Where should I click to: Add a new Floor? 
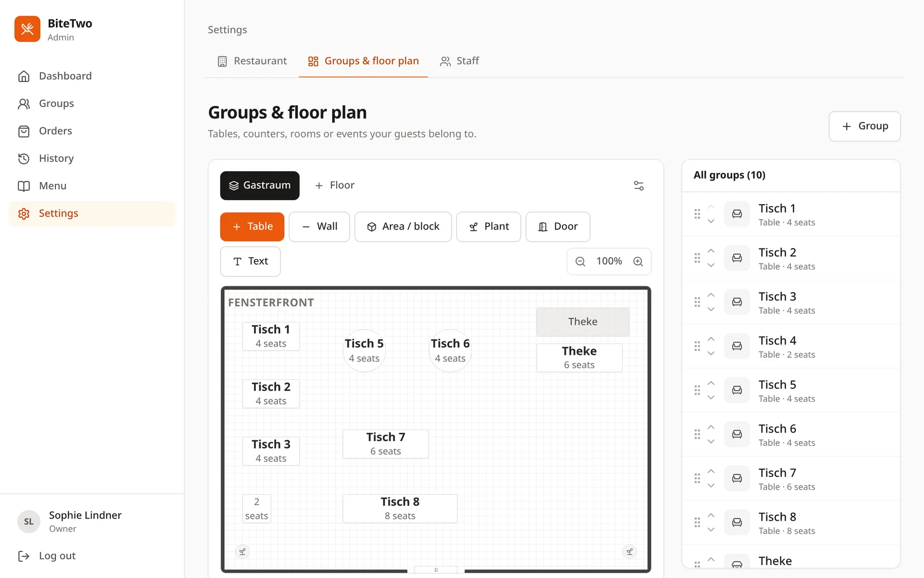click(334, 186)
